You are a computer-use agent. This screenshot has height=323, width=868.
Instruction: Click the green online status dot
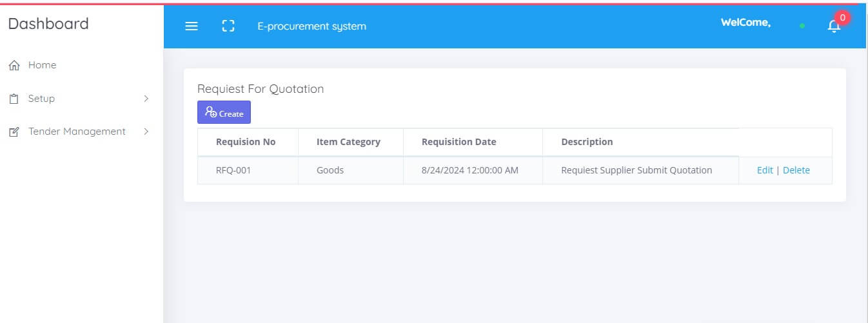[802, 26]
